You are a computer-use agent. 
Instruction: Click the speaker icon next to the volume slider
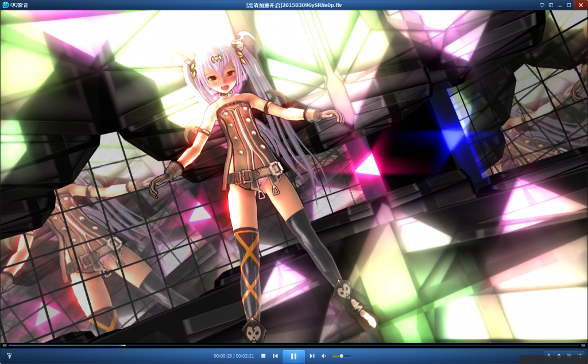point(325,355)
